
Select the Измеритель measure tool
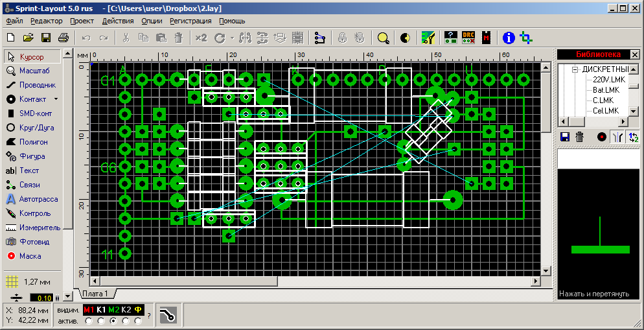pyautogui.click(x=32, y=228)
